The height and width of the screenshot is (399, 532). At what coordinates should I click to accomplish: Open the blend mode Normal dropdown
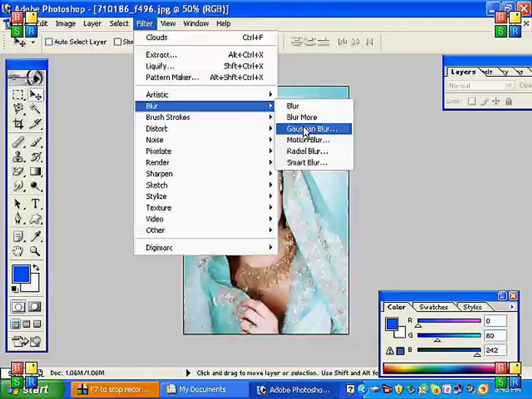480,86
